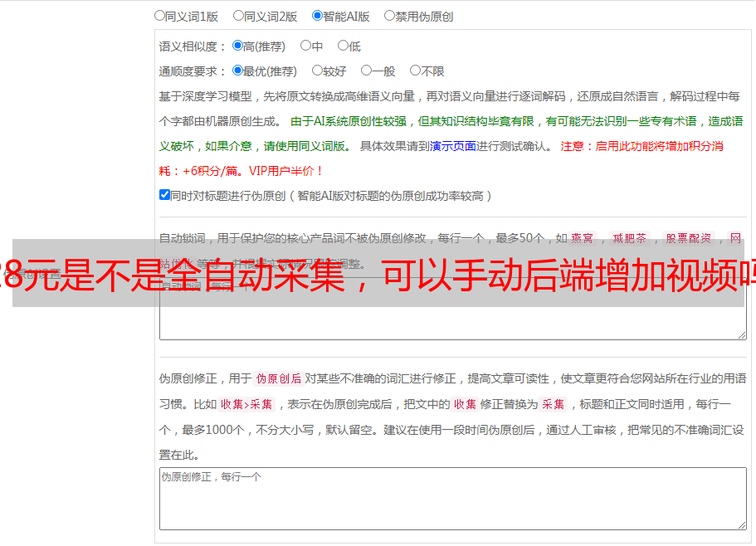Select 禁用伪原创 radio option
756x546 pixels.
click(x=389, y=16)
